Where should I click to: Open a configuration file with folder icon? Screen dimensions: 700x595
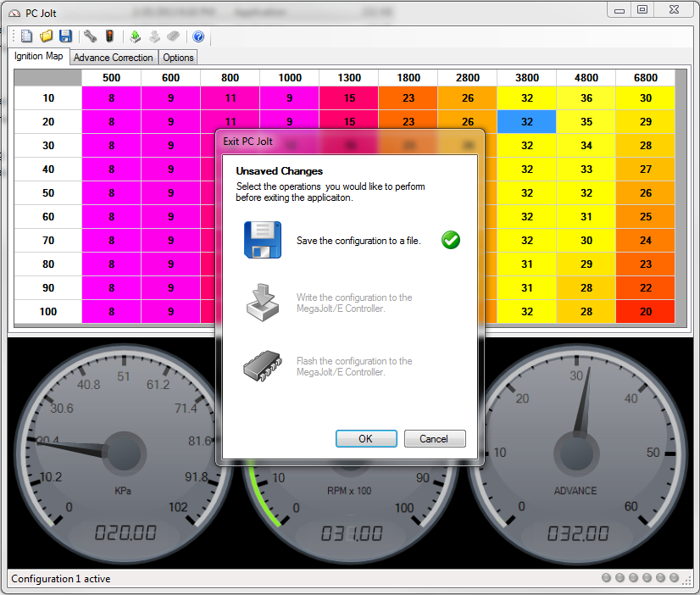(x=46, y=36)
